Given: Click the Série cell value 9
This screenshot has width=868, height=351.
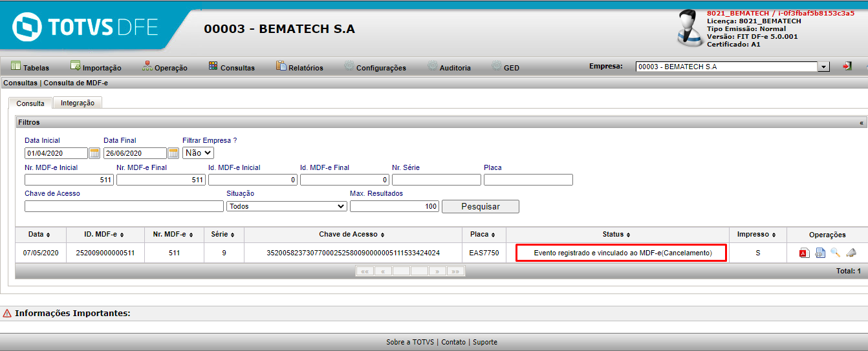Looking at the screenshot, I should pyautogui.click(x=224, y=253).
